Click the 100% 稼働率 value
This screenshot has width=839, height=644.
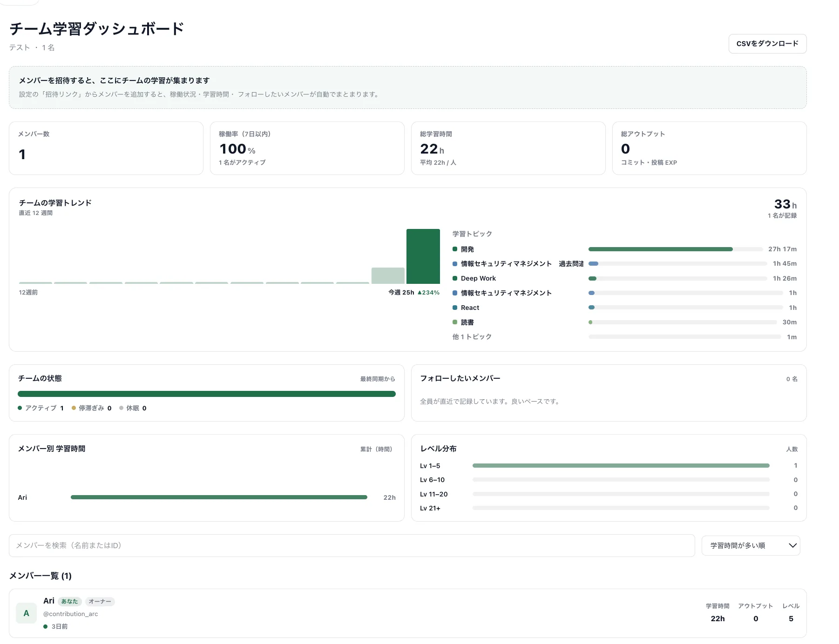pyautogui.click(x=237, y=149)
